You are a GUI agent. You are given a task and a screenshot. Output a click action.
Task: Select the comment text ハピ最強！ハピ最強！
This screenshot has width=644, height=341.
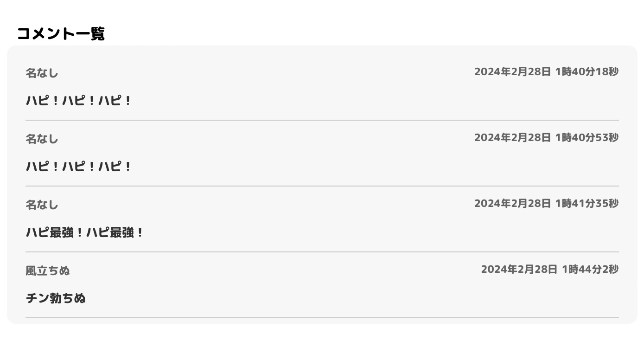pos(84,232)
